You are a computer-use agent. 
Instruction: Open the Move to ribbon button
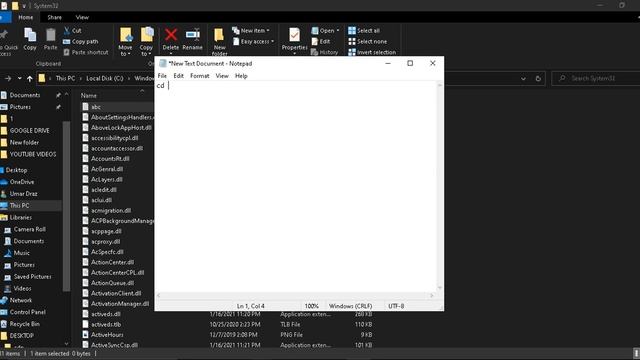125,41
